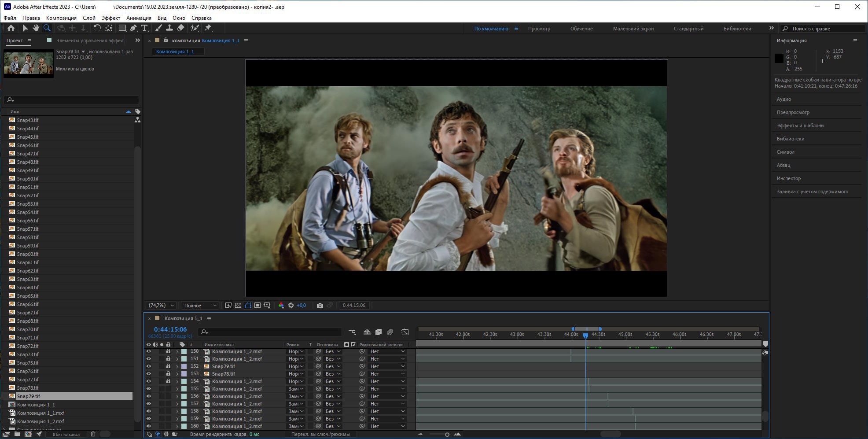This screenshot has width=868, height=439.
Task: Expand the hidden panels chevron beside Project tab
Action: (137, 41)
